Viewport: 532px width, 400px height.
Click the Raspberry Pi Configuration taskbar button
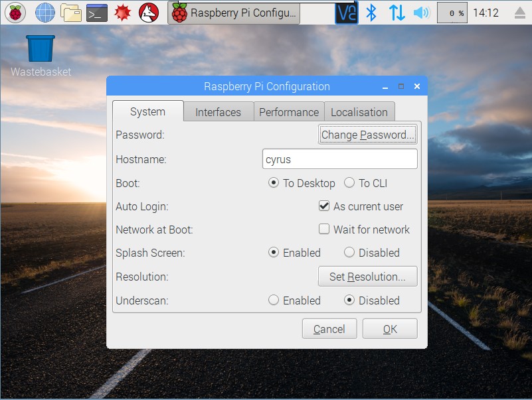[234, 13]
